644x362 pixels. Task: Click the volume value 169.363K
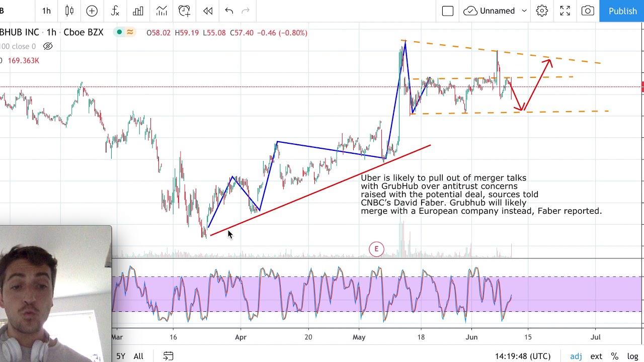(23, 60)
